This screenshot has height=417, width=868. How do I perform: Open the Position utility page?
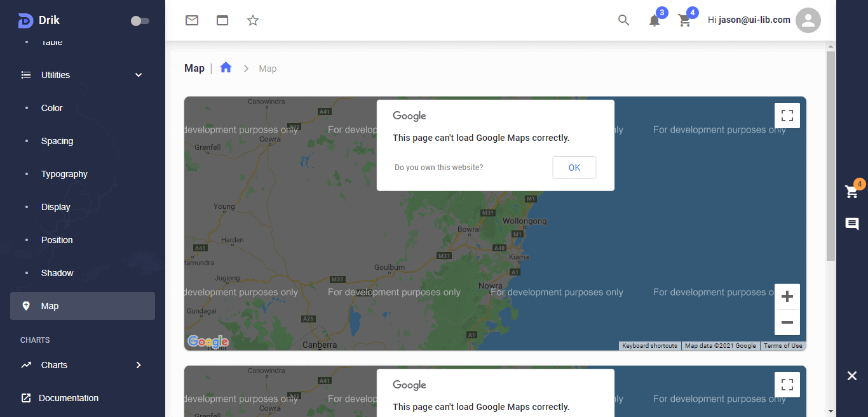tap(57, 240)
